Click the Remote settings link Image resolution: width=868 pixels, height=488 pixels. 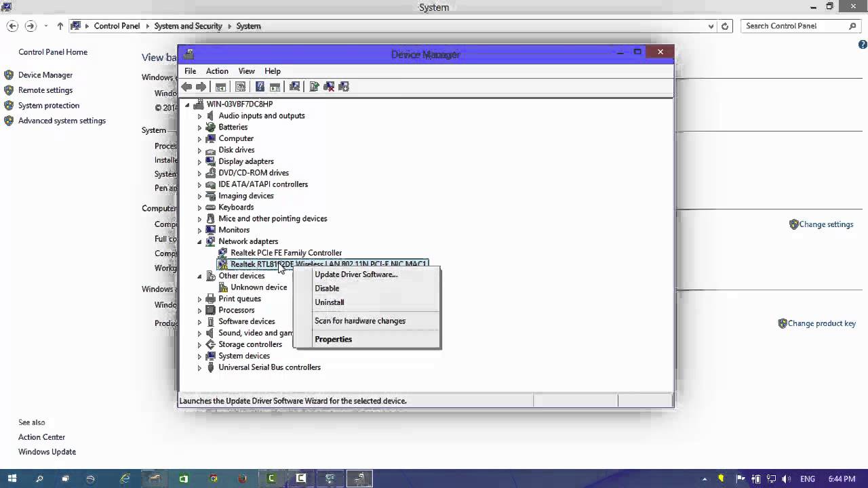click(x=45, y=90)
